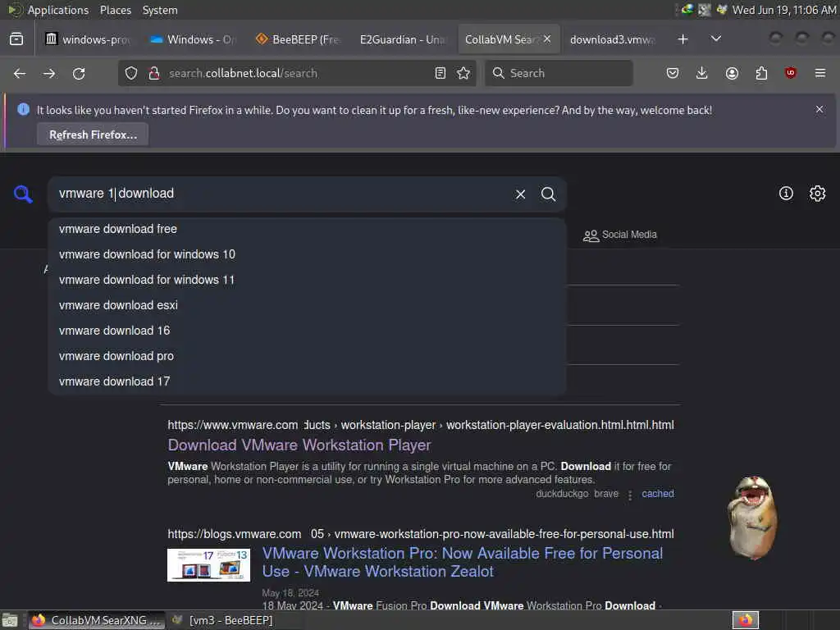Viewport: 840px width, 630px height.
Task: Go forward with the Forward arrow
Action: (49, 73)
